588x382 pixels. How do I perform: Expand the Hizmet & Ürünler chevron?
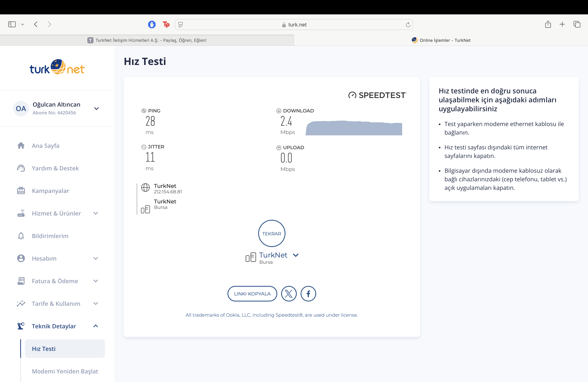[96, 213]
